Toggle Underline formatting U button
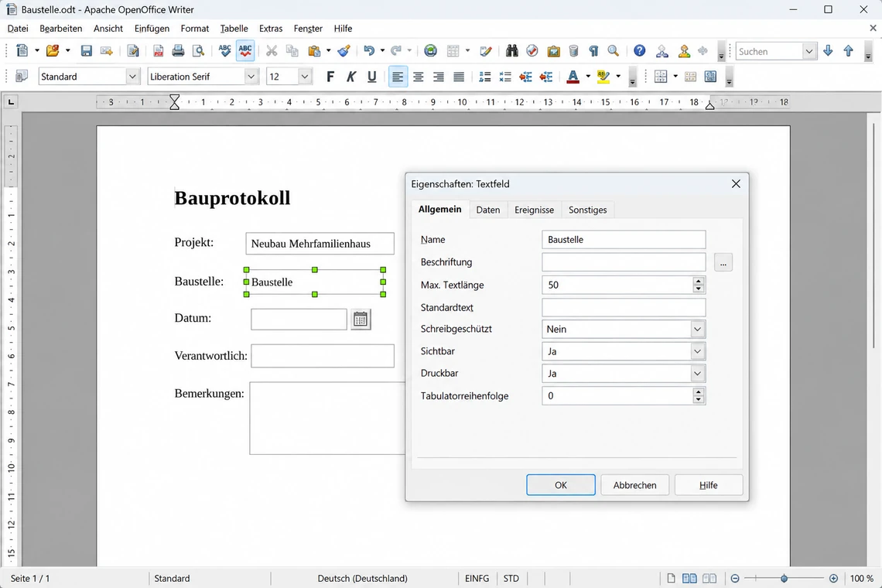This screenshot has height=588, width=882. click(x=372, y=77)
